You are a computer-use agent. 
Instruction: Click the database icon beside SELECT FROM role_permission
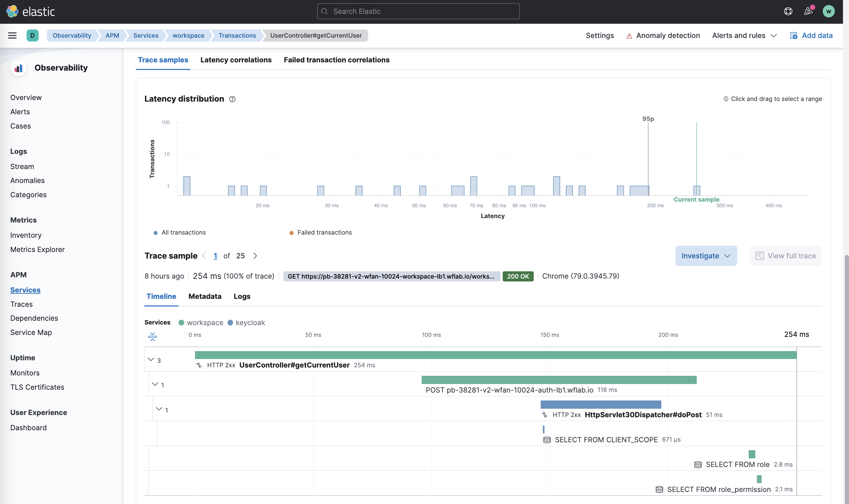[659, 489]
